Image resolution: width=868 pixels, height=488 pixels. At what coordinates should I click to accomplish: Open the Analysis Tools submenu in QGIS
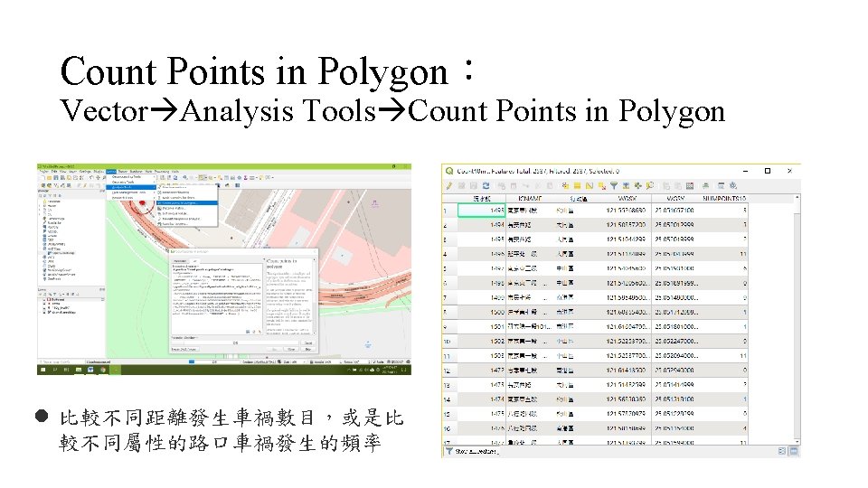pyautogui.click(x=130, y=187)
